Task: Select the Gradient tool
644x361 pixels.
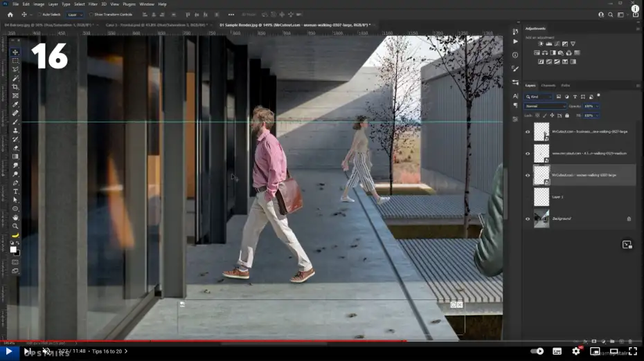Action: [x=15, y=157]
